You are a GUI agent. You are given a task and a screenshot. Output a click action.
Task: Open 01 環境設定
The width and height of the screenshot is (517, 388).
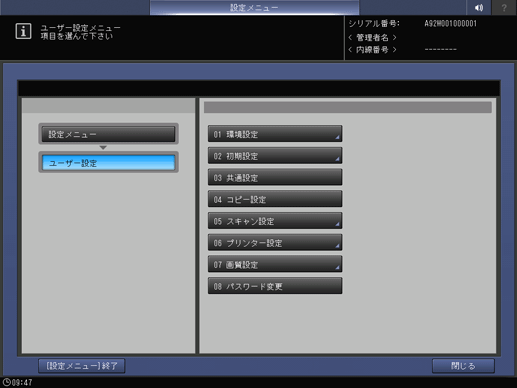pyautogui.click(x=275, y=134)
